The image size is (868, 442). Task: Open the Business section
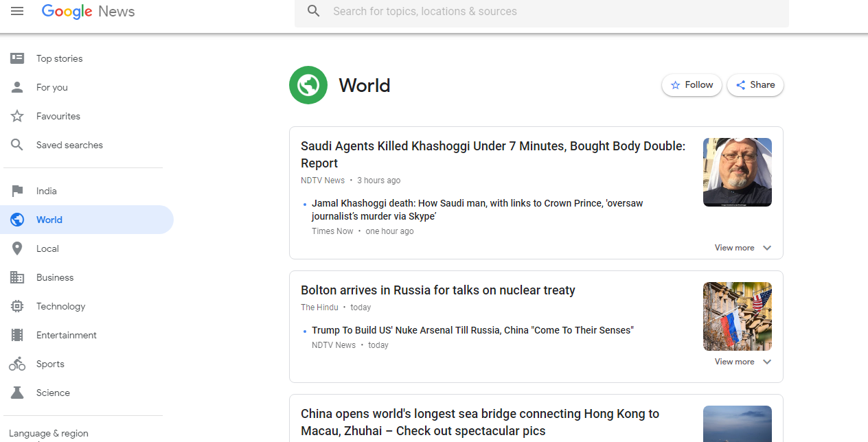[x=55, y=277]
